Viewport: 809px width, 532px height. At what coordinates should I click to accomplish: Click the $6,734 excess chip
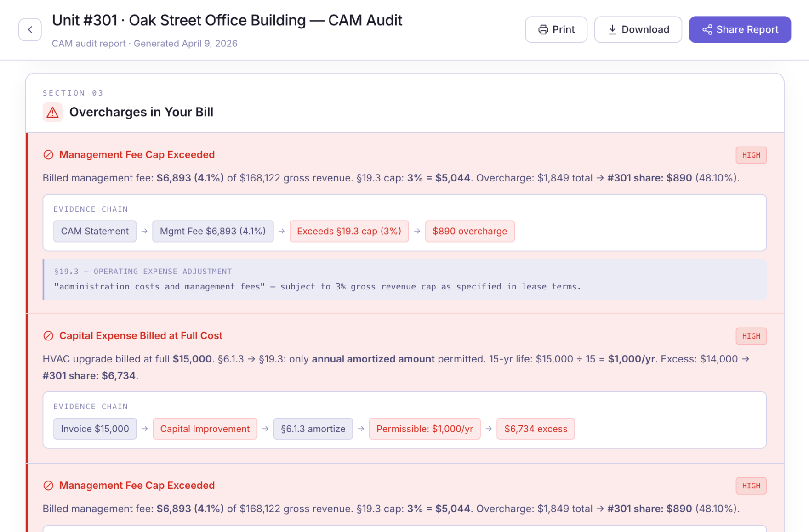point(536,429)
